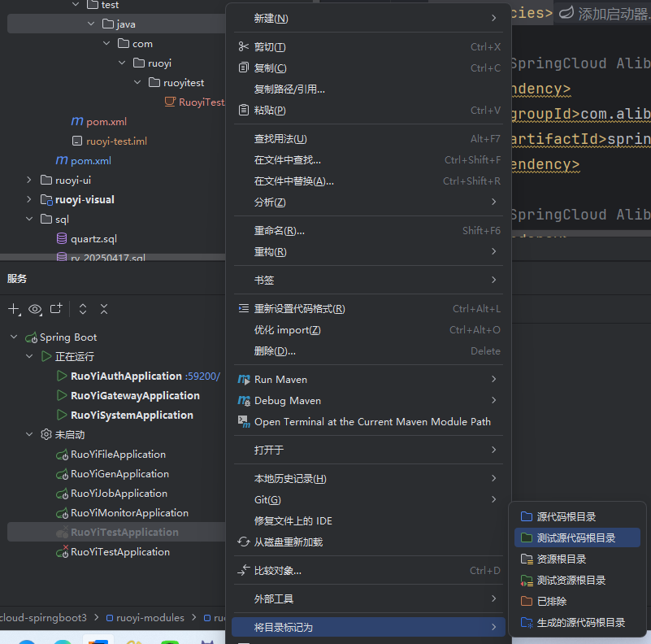Open the :59200/ port link for RuoYiAuthApplication
The width and height of the screenshot is (651, 644).
point(202,376)
